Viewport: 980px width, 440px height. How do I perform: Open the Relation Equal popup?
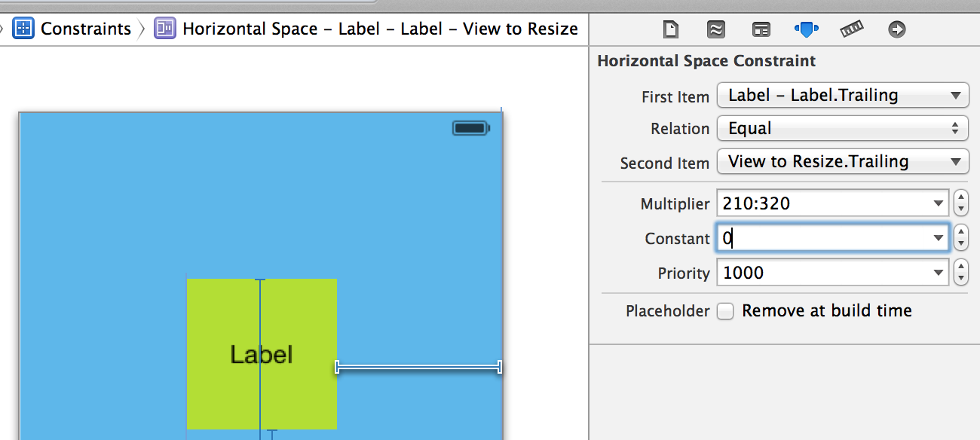click(x=842, y=128)
